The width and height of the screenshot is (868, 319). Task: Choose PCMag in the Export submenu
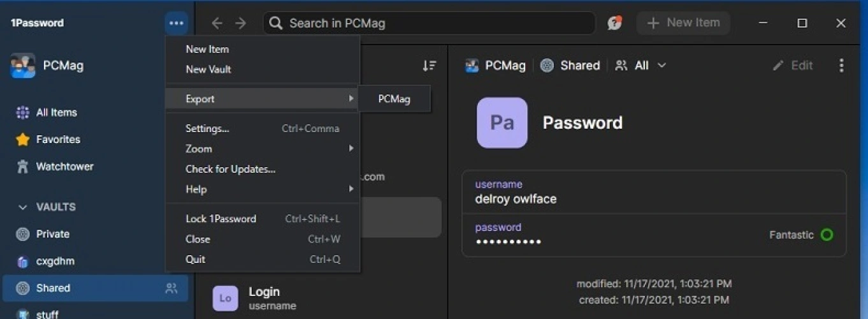394,99
